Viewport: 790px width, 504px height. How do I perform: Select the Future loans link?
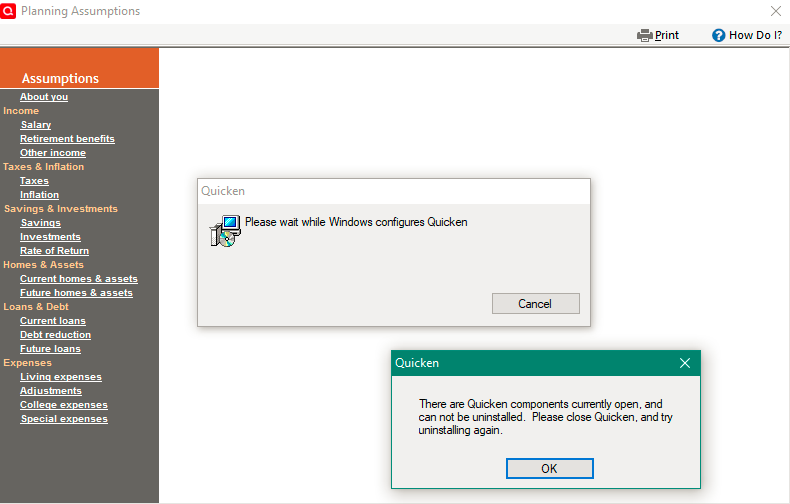(x=50, y=349)
